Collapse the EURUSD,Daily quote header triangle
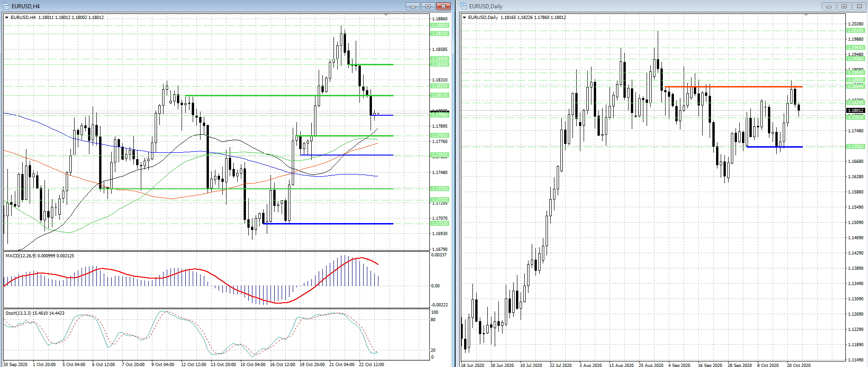Viewport: 868px width, 367px height. click(x=465, y=18)
